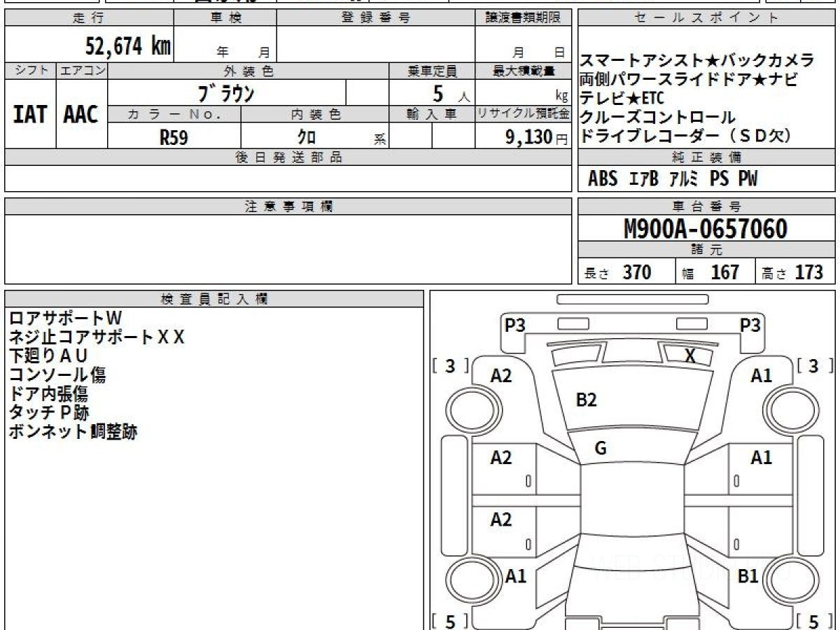Select sales point テレビ★ETC

click(622, 98)
